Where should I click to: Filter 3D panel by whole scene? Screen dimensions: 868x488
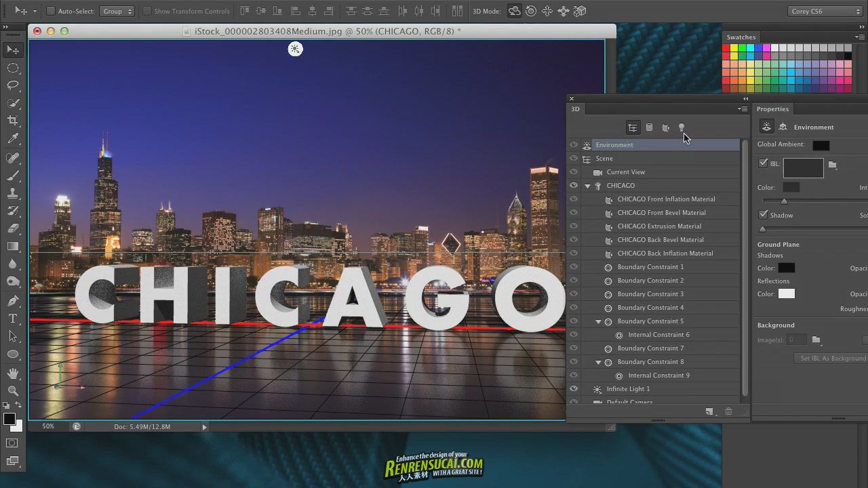[x=633, y=127]
